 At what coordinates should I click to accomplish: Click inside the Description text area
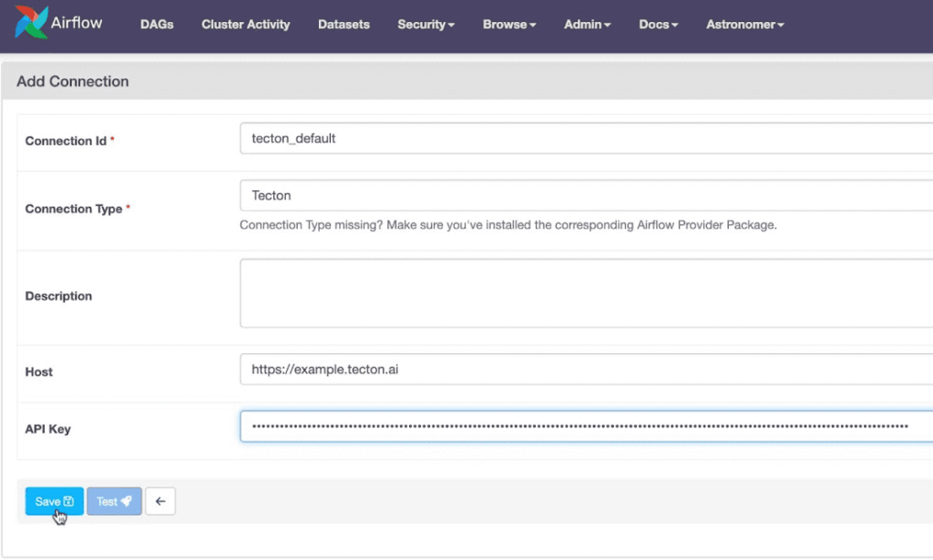(583, 293)
